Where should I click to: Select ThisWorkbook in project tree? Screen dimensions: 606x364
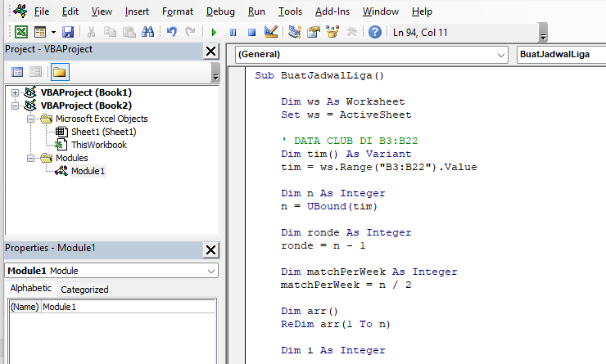click(x=99, y=145)
